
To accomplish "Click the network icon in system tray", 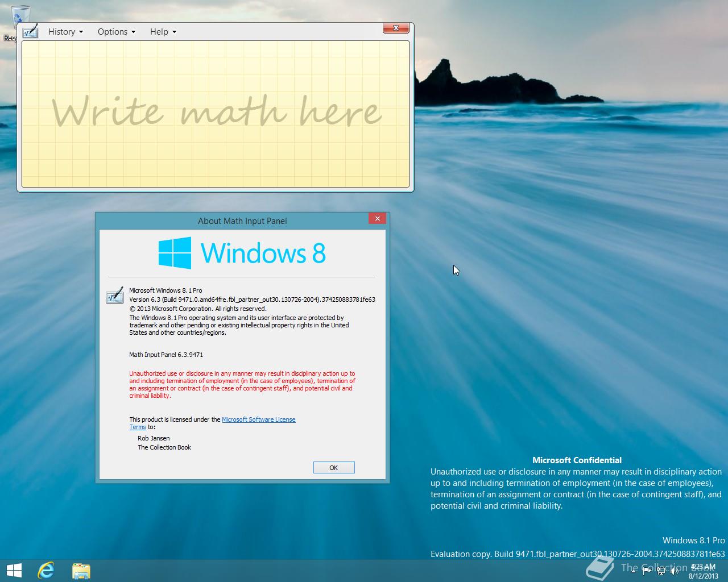I will click(661, 571).
